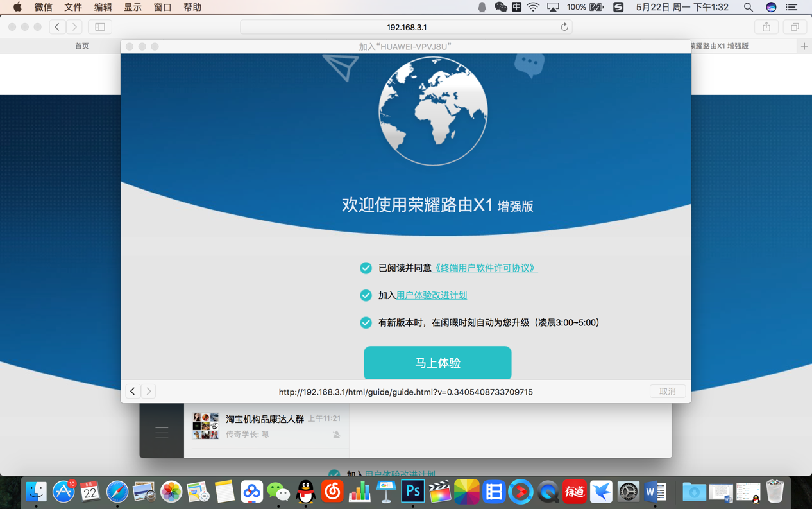Click the Sogou input S icon
The height and width of the screenshot is (509, 812).
618,7
